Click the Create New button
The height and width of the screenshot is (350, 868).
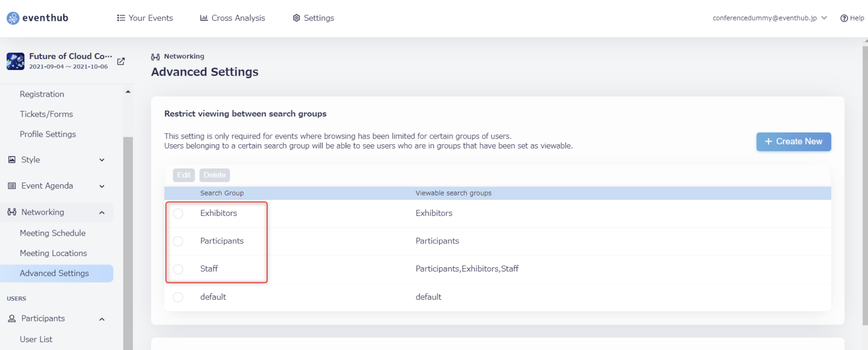point(794,142)
